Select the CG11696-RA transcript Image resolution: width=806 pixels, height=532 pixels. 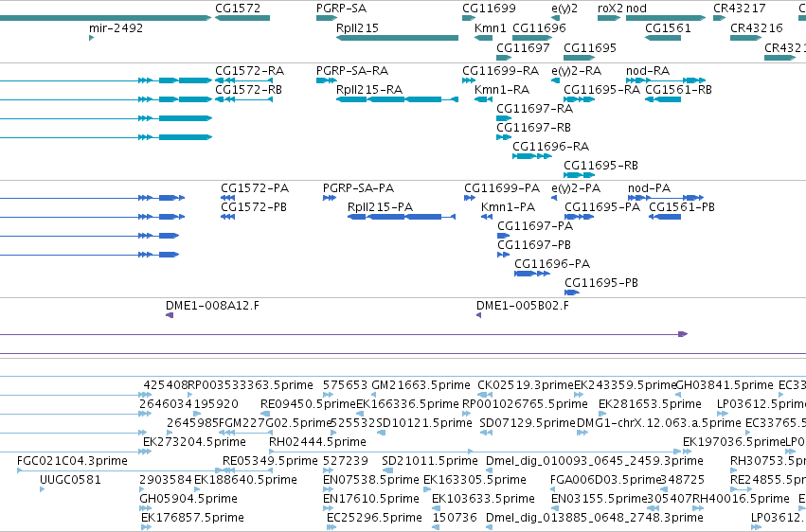532,156
